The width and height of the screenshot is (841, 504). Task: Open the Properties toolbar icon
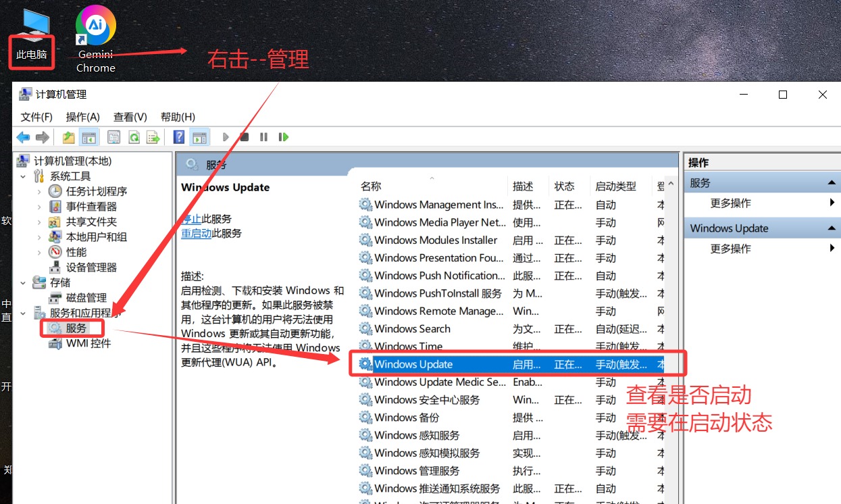[x=114, y=137]
